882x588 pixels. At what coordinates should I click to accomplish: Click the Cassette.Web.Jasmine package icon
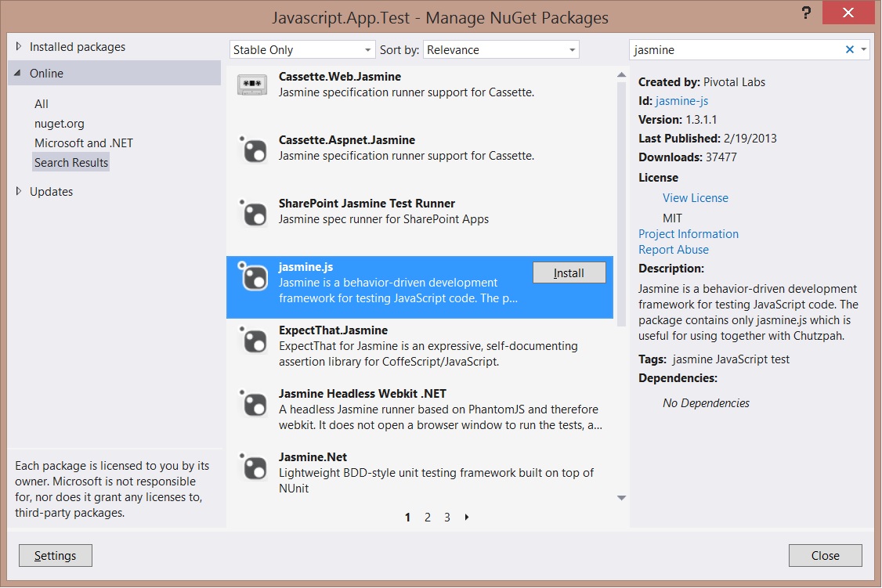point(252,85)
